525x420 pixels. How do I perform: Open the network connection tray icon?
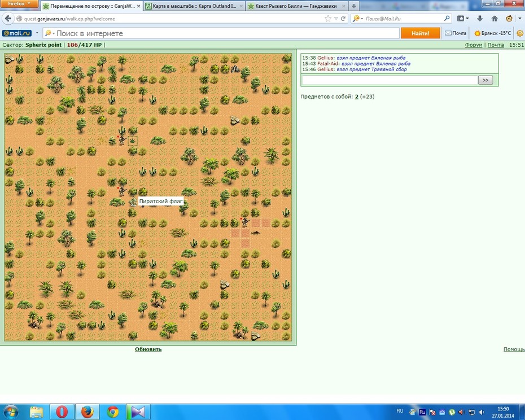pyautogui.click(x=472, y=412)
